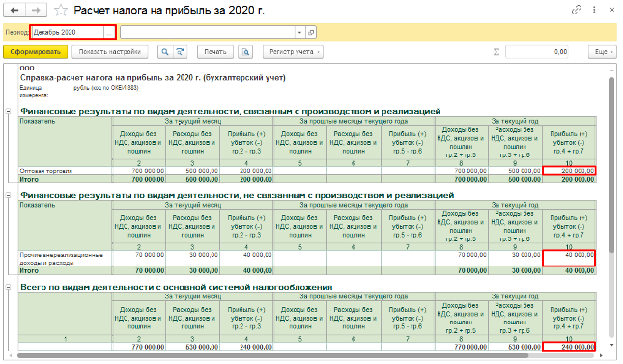
Task: Open search with the magnifier icon
Action: [x=165, y=52]
